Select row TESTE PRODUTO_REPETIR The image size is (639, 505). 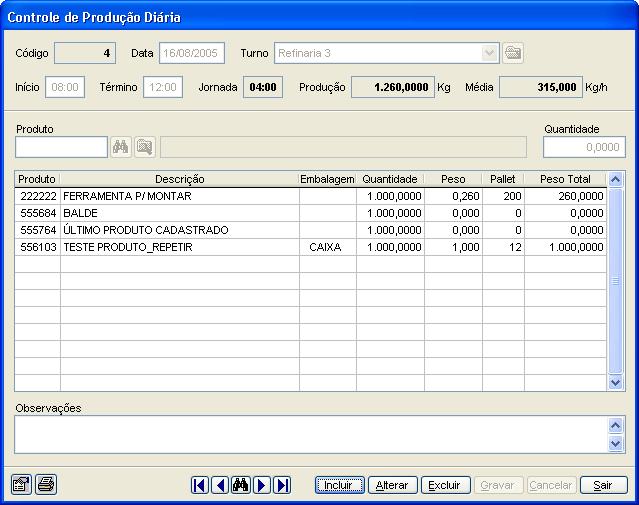pos(311,247)
